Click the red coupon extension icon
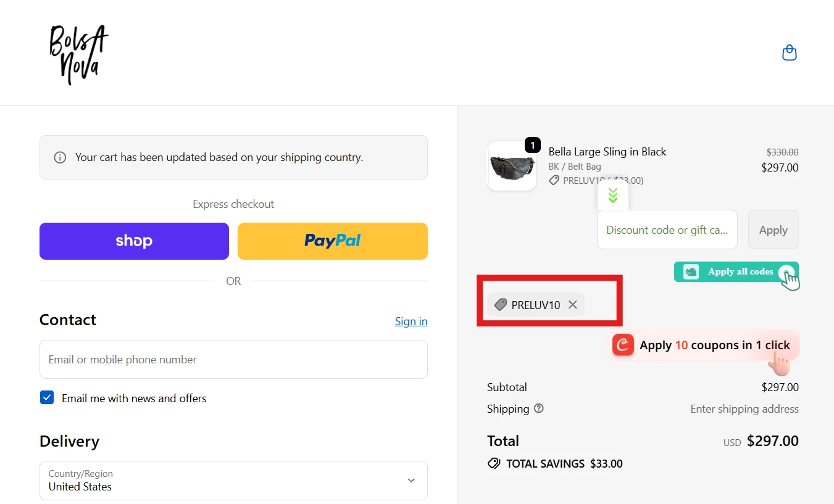The height and width of the screenshot is (504, 834). (x=623, y=345)
